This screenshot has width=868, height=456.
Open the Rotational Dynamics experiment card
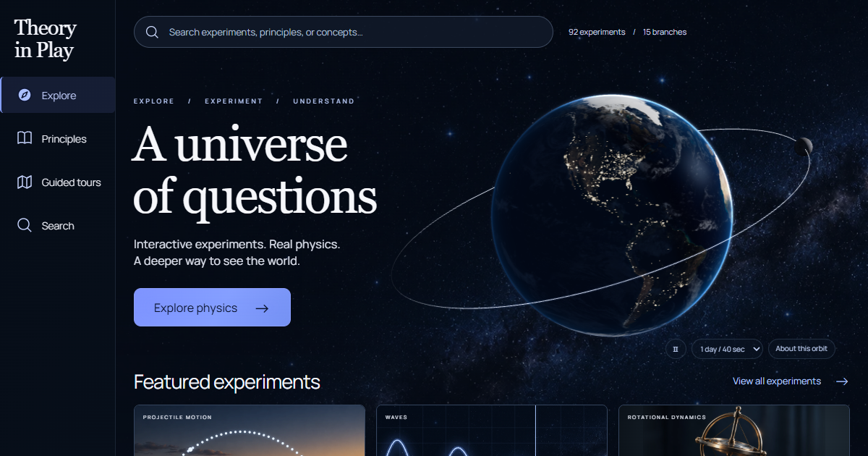click(x=734, y=431)
